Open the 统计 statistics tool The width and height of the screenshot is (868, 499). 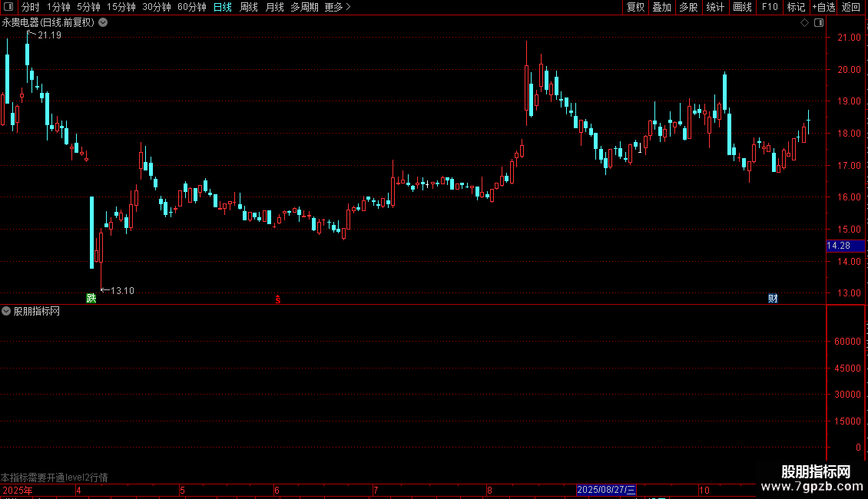714,7
